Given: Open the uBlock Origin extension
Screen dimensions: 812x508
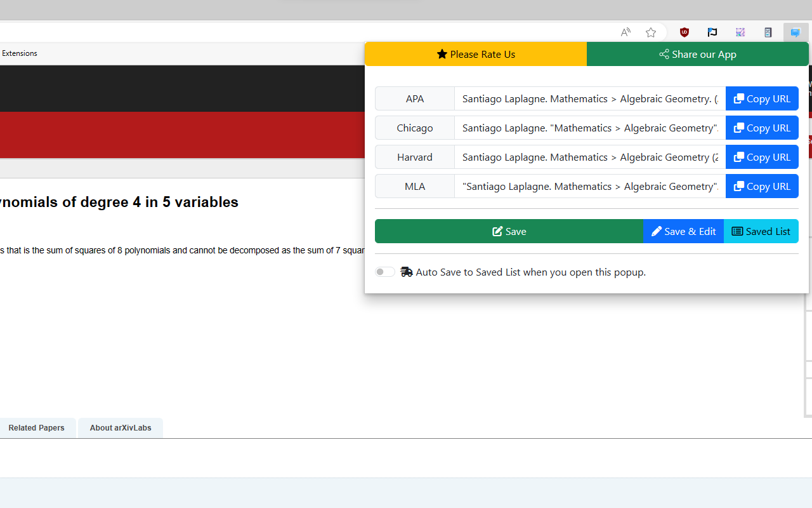Looking at the screenshot, I should [x=684, y=32].
